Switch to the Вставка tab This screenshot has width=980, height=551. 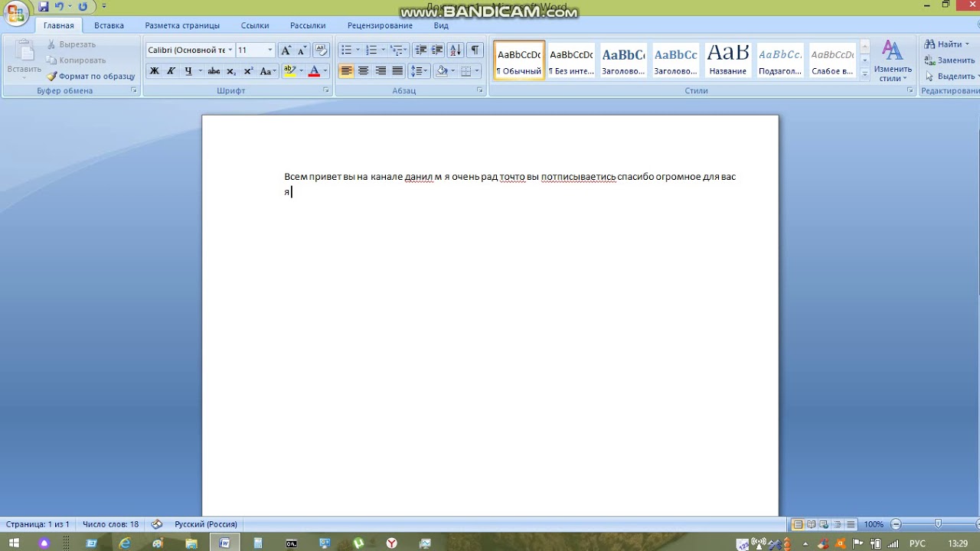pyautogui.click(x=109, y=25)
